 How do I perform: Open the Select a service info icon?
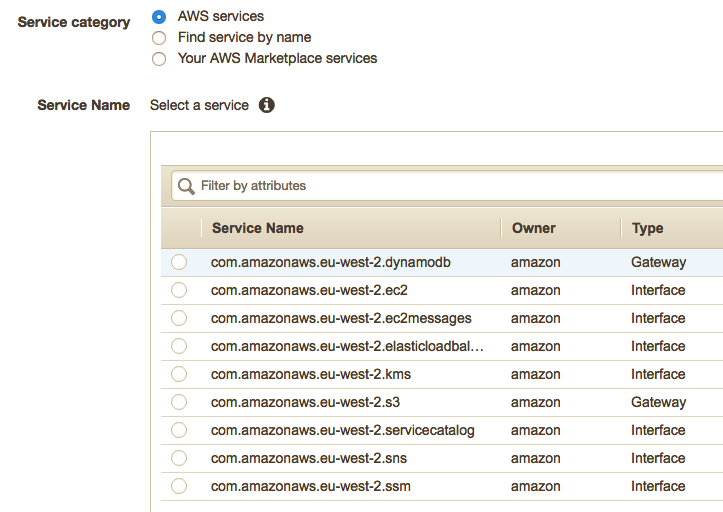click(267, 105)
